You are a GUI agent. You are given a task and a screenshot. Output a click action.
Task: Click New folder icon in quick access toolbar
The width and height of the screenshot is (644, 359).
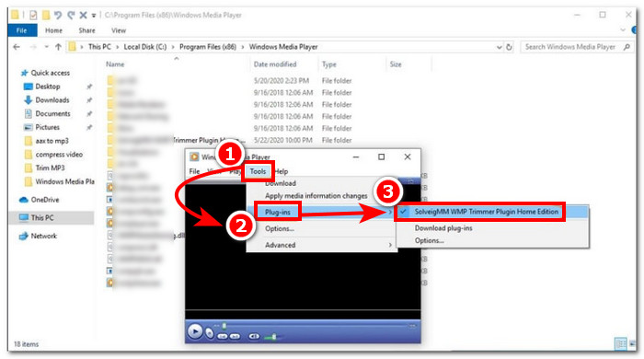(46, 16)
